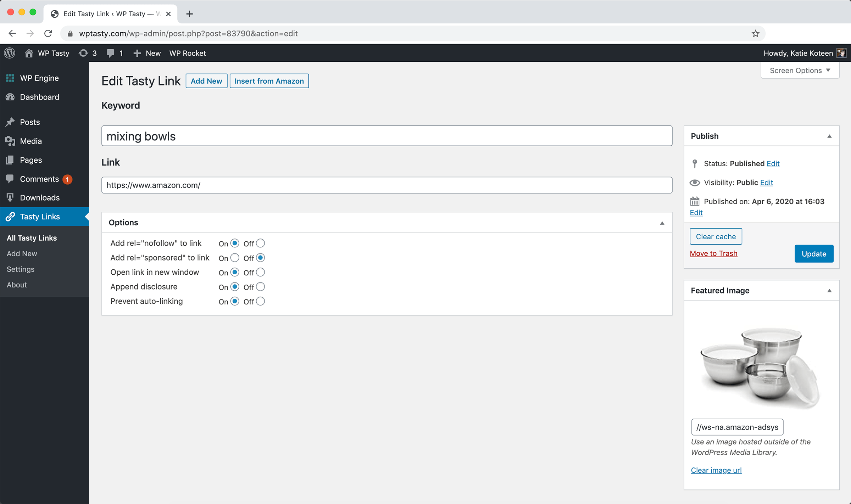Click Katie Koteen's profile avatar
The height and width of the screenshot is (504, 851).
(841, 53)
